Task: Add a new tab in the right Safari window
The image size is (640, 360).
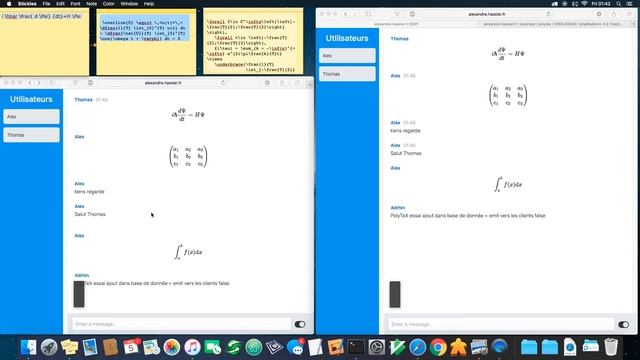Action: point(634,24)
